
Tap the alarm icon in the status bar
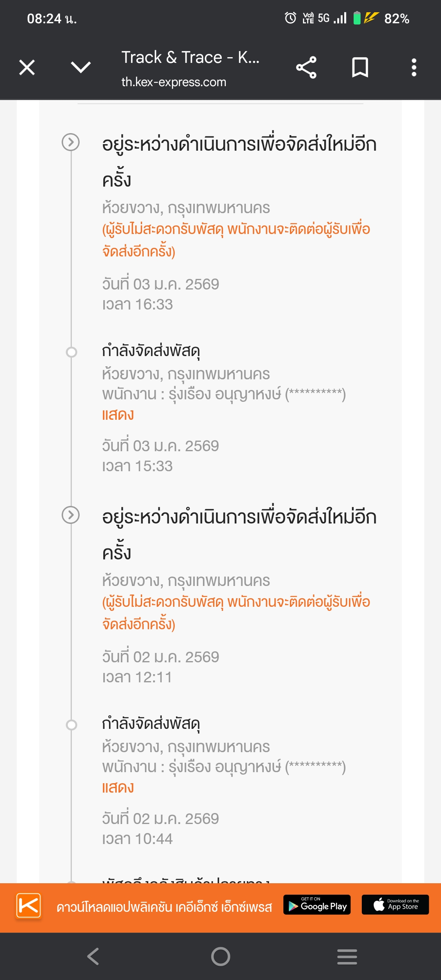[x=290, y=18]
